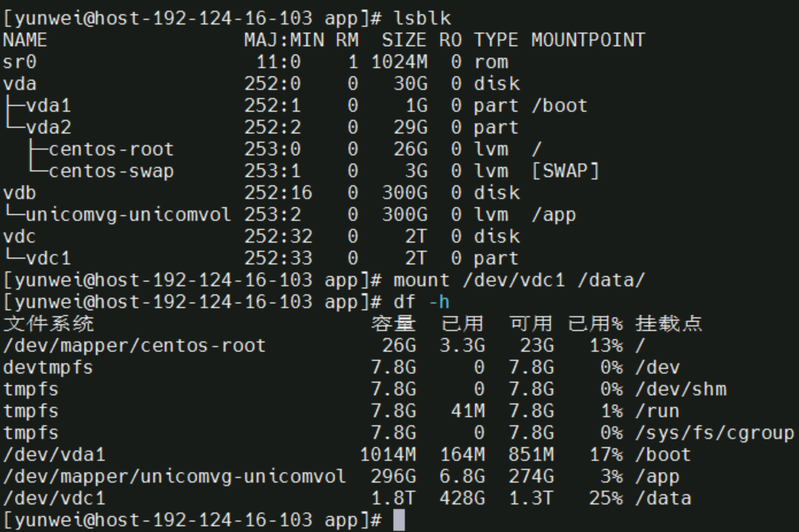This screenshot has height=532, width=799.
Task: Select the '[SWAP]' mountpoint text
Action: [565, 171]
